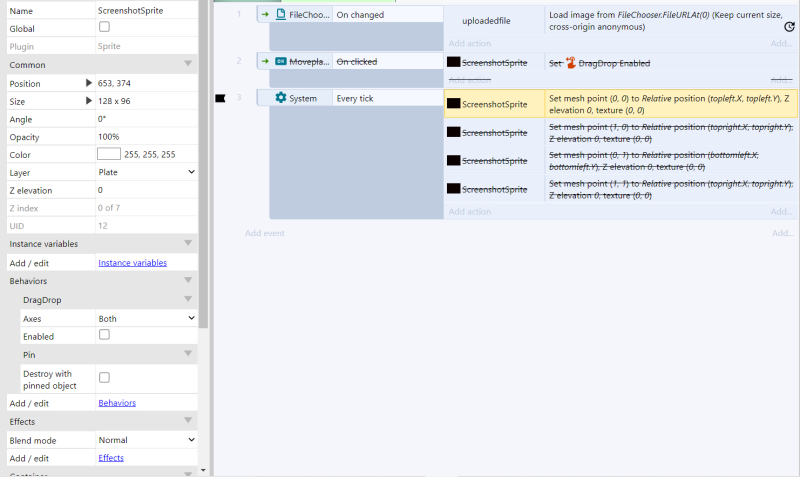Screen dimensions: 800x477
Task: Click the FileChooser object icon in event 1
Action: 281,14
